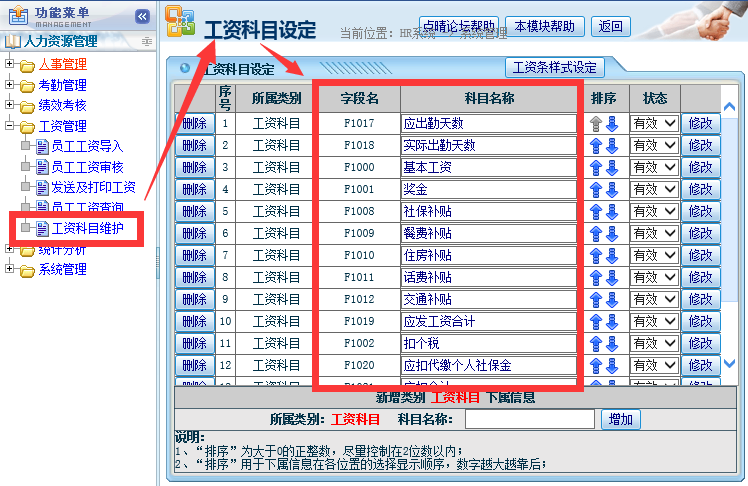Expand the 人事管理 tree folder
This screenshot has width=748, height=486.
10,66
